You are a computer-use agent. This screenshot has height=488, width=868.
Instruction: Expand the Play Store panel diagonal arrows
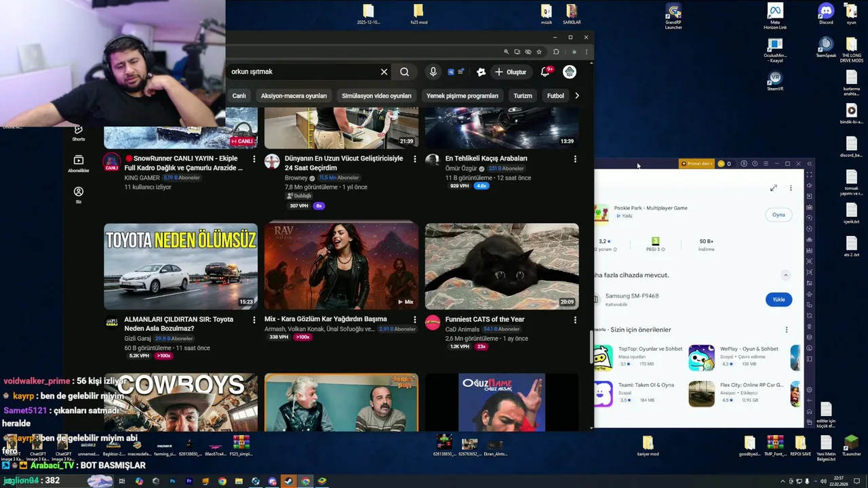(x=774, y=188)
